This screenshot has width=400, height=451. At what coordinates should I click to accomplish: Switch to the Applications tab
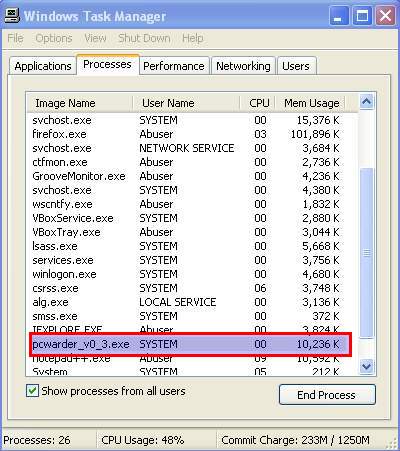[43, 66]
